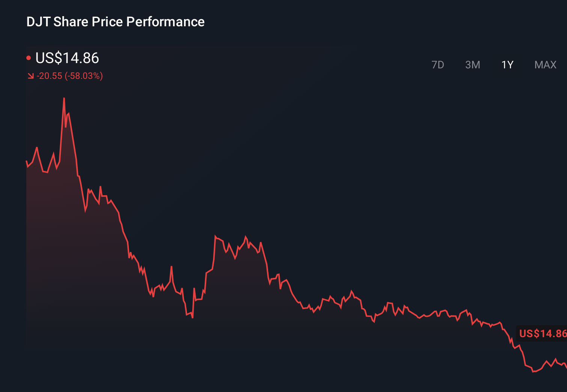
Task: Open the 1Y period selector
Action: pos(507,65)
